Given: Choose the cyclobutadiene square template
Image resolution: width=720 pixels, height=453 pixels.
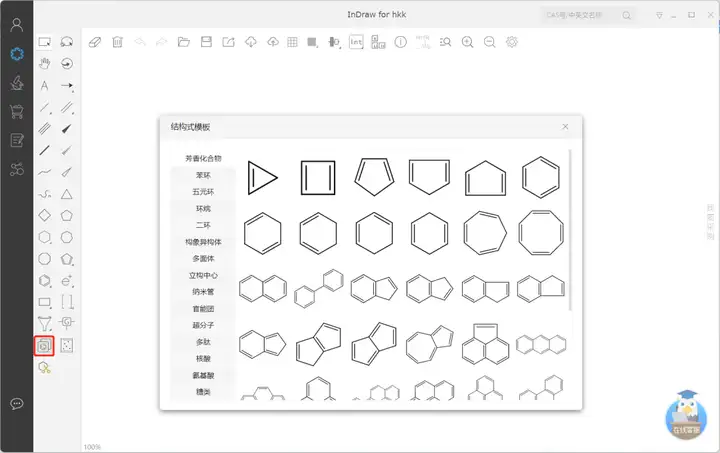Looking at the screenshot, I should (x=318, y=178).
